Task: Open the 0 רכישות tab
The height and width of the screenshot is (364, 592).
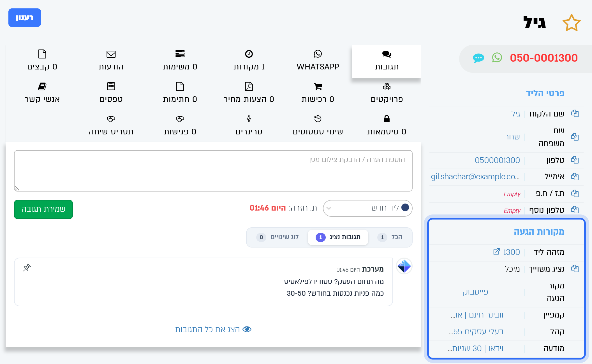Action: (x=318, y=94)
